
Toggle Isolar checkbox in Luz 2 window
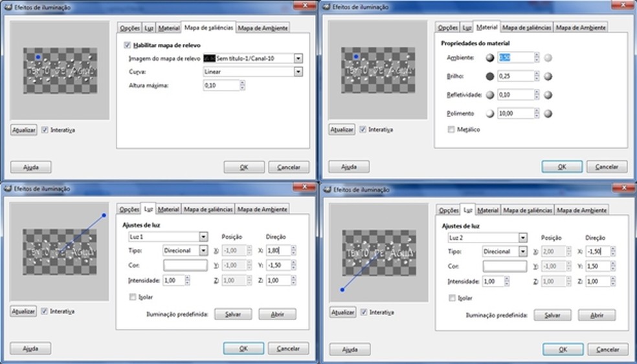pos(452,298)
